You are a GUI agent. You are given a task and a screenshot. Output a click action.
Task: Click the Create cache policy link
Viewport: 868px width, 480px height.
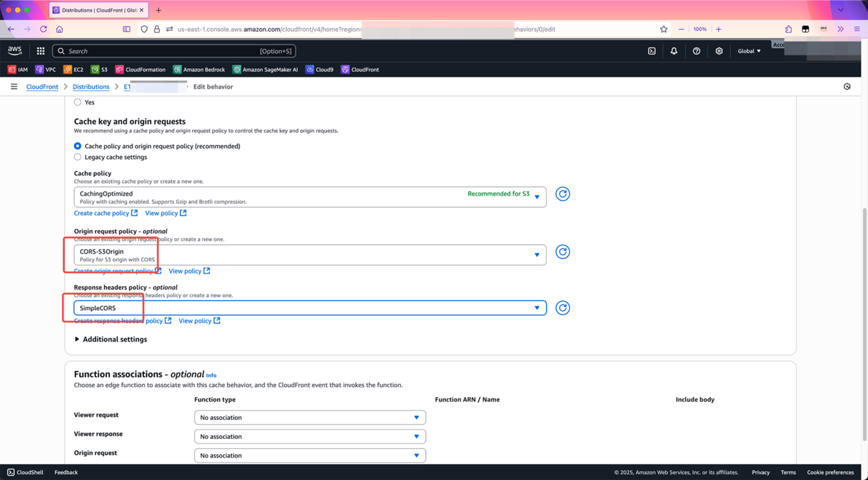(101, 213)
